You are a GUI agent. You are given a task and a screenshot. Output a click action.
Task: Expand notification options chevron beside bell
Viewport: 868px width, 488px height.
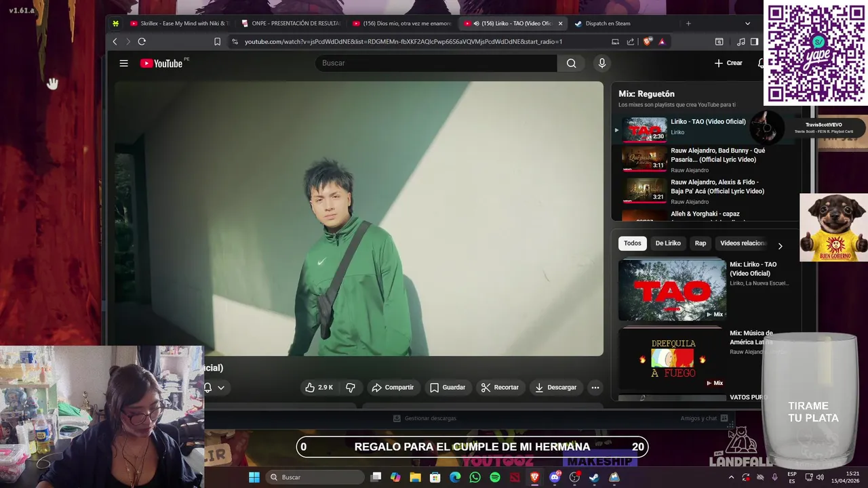coord(221,388)
